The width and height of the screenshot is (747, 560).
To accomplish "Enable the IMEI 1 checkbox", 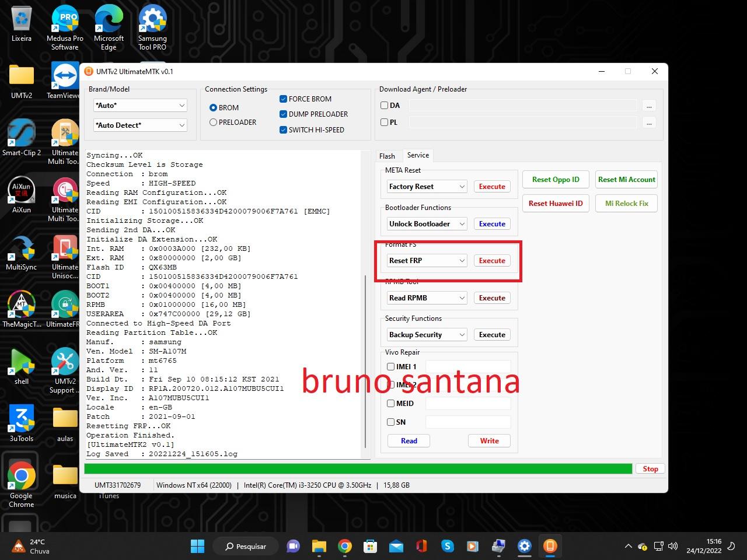I will [x=391, y=367].
